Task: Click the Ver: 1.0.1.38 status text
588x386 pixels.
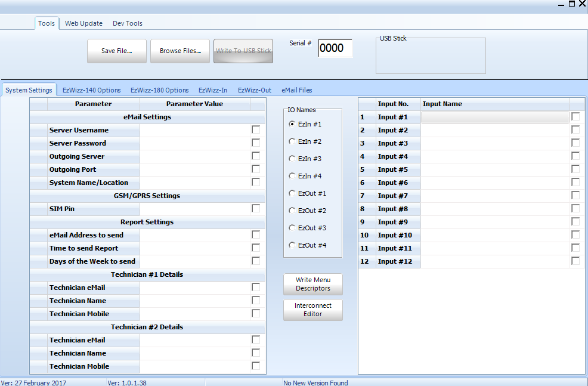Action: (127, 382)
